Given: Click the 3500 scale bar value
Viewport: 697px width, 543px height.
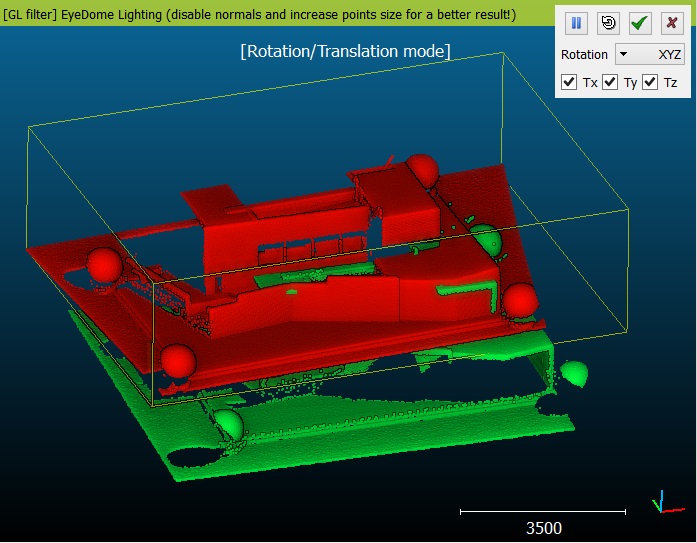Looking at the screenshot, I should click(x=544, y=528).
